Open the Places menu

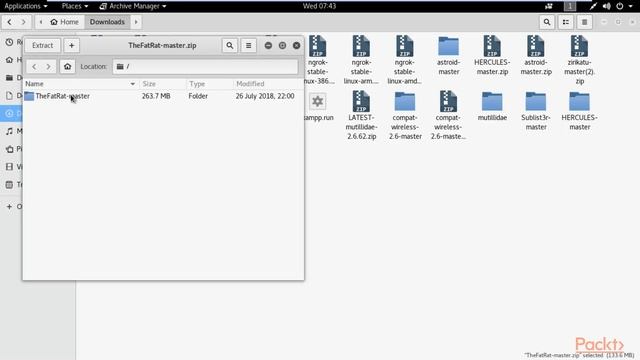point(75,6)
